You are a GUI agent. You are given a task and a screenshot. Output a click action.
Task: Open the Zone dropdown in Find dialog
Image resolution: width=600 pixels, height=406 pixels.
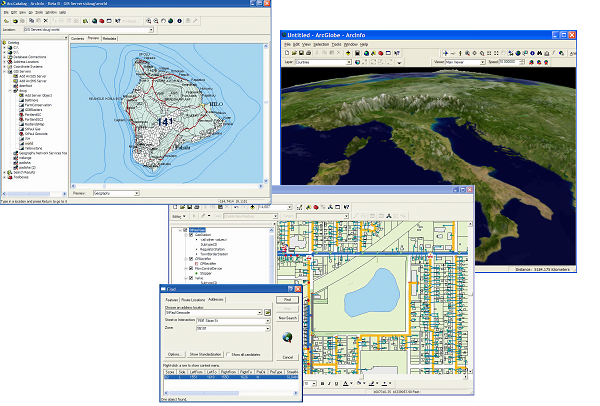pyautogui.click(x=266, y=328)
